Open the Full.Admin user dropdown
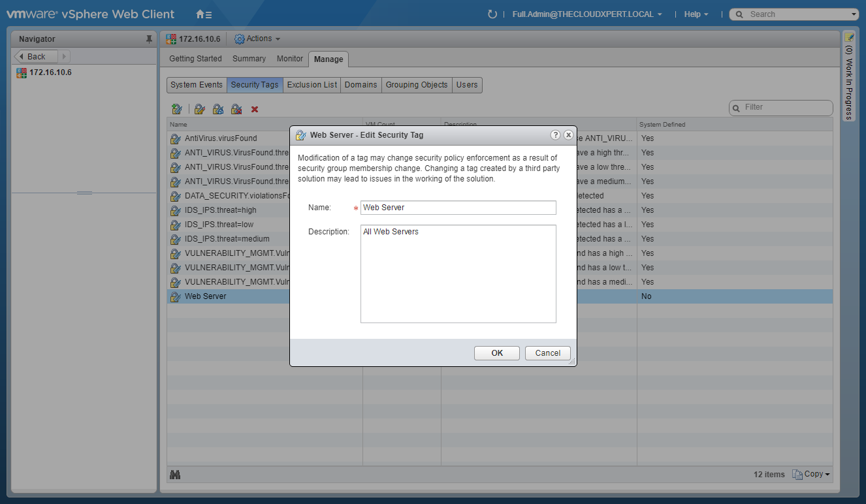The height and width of the screenshot is (504, 866). (586, 14)
